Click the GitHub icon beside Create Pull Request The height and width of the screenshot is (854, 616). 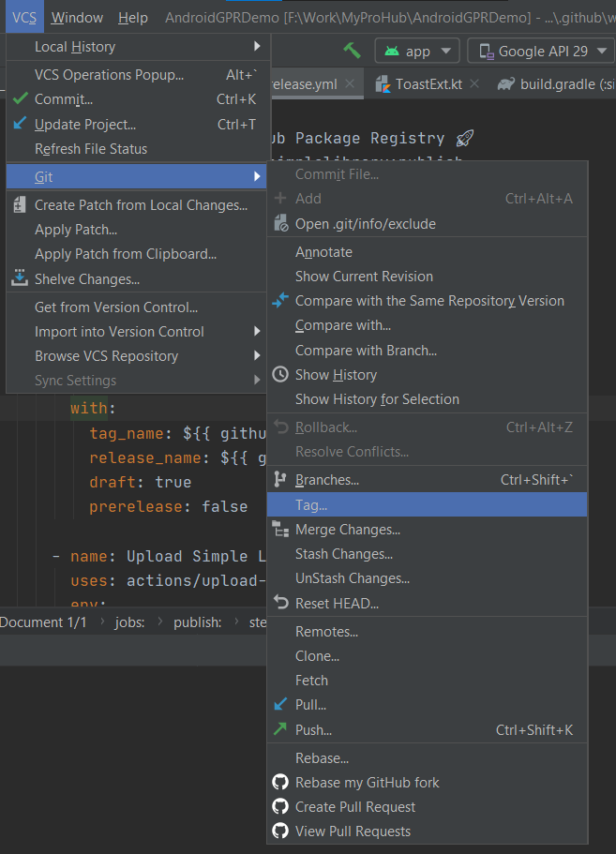[280, 807]
